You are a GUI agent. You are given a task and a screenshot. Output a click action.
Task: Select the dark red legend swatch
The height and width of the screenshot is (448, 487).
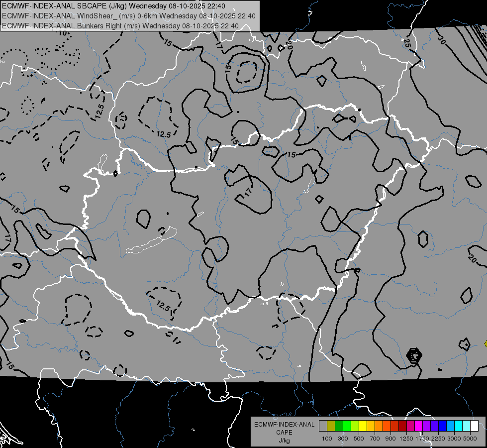403,426
